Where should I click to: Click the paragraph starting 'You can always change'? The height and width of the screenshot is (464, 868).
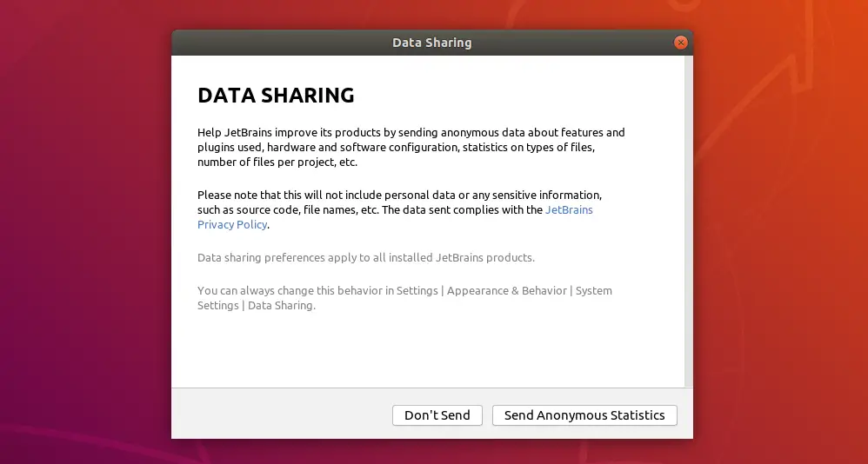404,298
